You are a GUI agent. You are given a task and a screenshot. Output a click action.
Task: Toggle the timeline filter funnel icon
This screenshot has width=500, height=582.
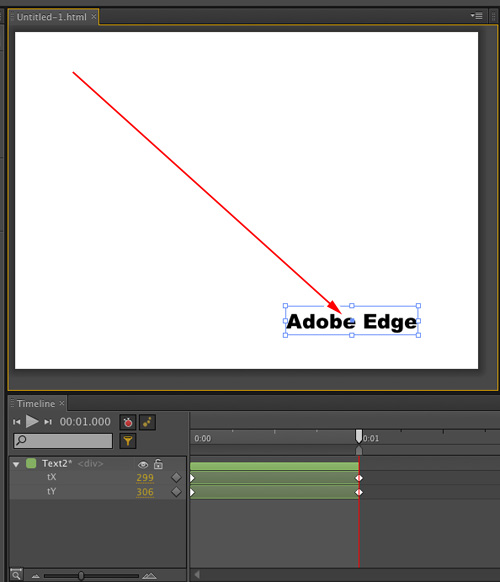pyautogui.click(x=128, y=441)
